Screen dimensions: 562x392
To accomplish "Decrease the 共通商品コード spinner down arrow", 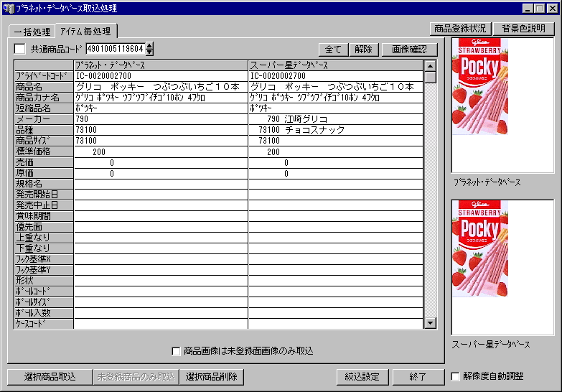I will pos(150,52).
